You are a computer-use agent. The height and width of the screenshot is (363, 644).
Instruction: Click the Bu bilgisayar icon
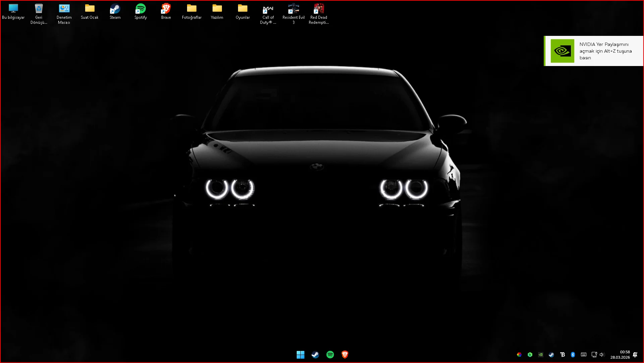[13, 12]
